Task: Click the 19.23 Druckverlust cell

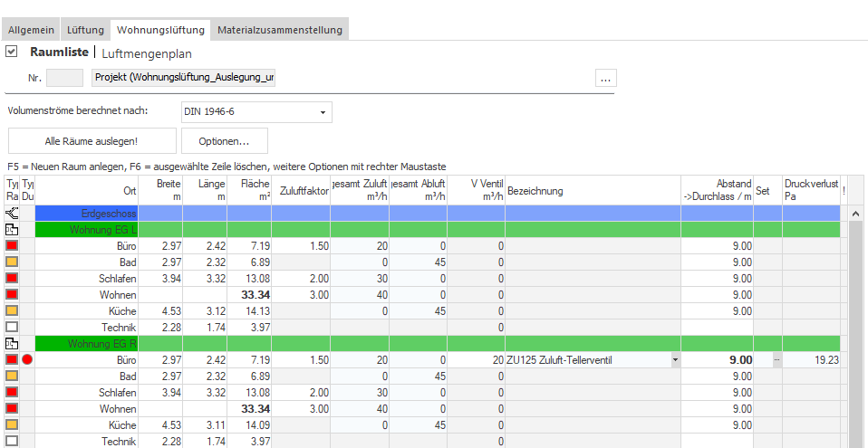Action: click(812, 360)
